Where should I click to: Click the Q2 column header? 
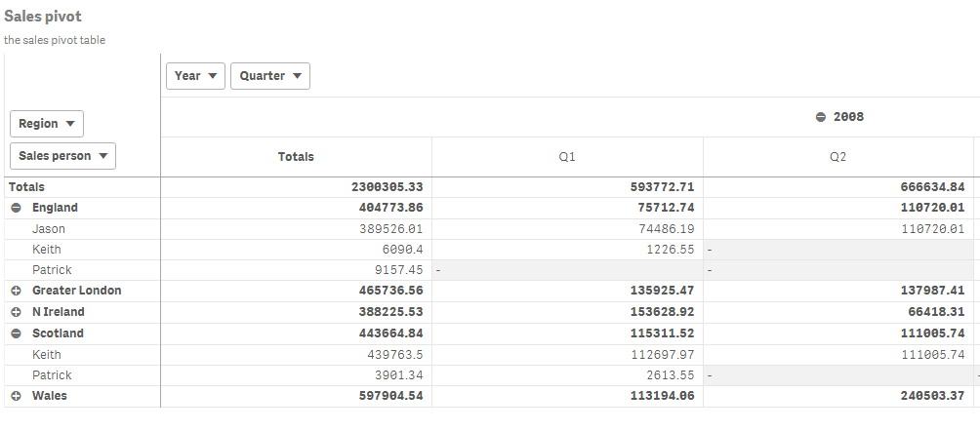click(837, 156)
